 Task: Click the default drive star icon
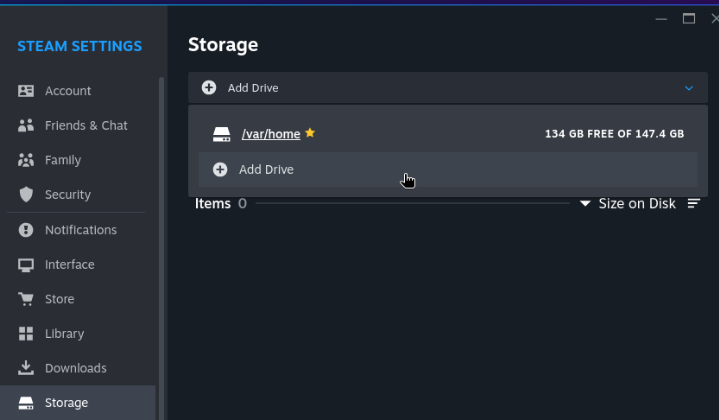point(310,133)
